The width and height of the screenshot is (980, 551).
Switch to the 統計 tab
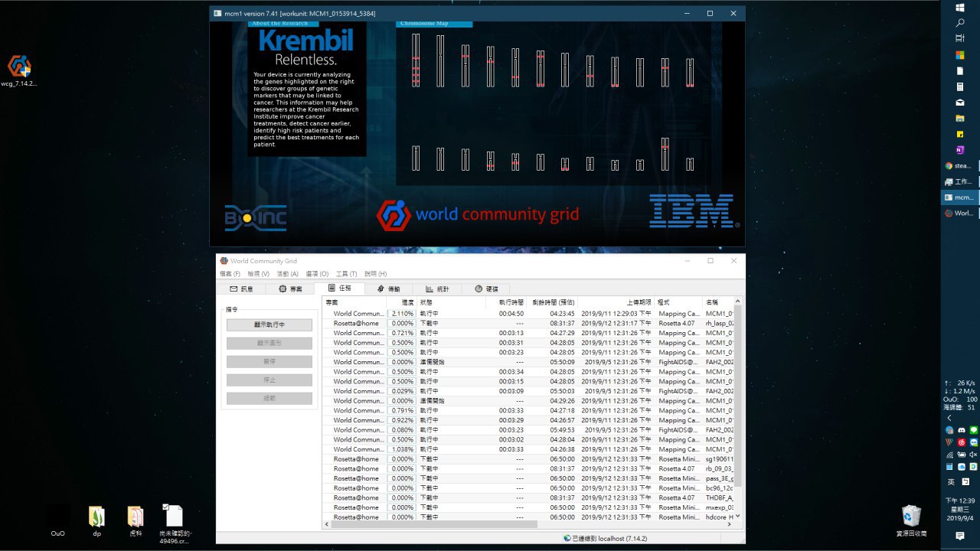(437, 289)
